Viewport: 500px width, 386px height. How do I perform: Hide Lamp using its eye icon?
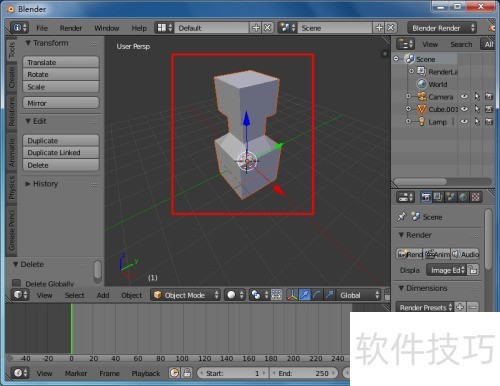(x=464, y=122)
